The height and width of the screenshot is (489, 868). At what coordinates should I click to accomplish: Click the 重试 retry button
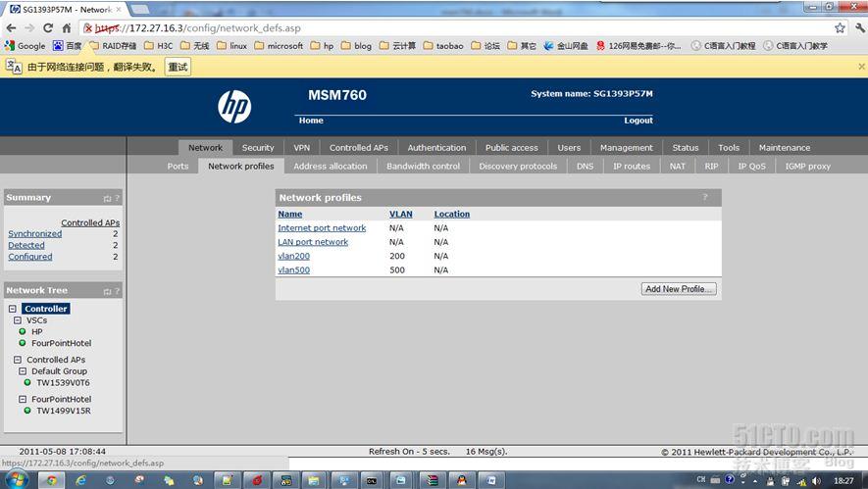click(x=178, y=67)
